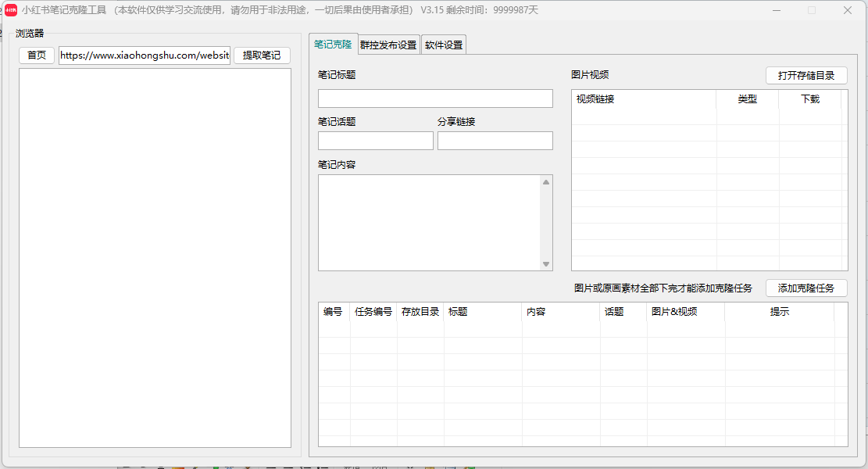
Task: Open the 软件设置 tab
Action: click(x=444, y=45)
